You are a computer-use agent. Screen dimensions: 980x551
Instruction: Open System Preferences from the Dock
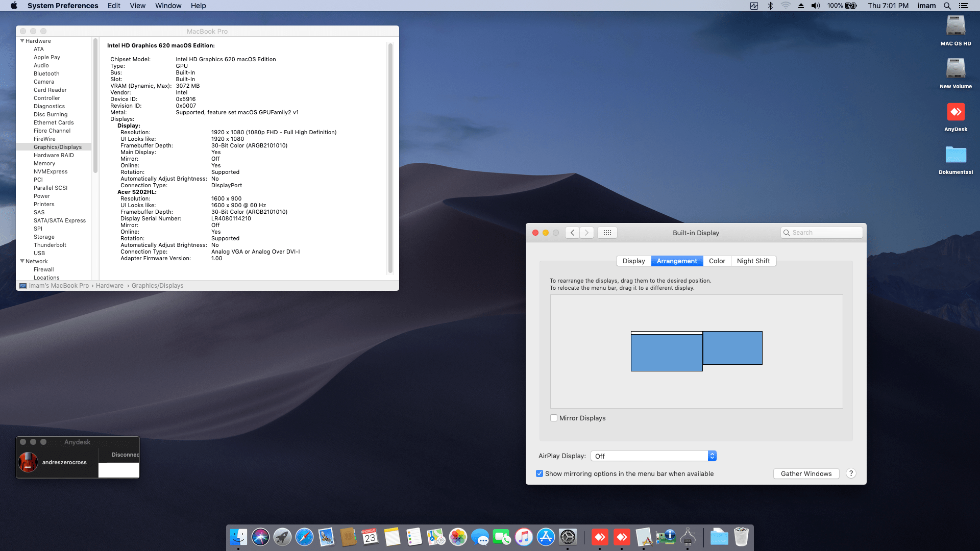(x=568, y=537)
